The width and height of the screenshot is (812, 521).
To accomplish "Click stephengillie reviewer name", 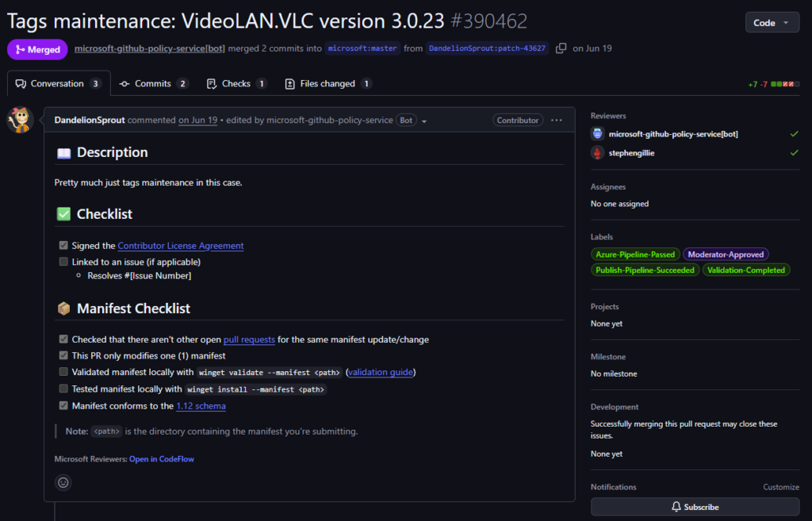I will point(631,153).
